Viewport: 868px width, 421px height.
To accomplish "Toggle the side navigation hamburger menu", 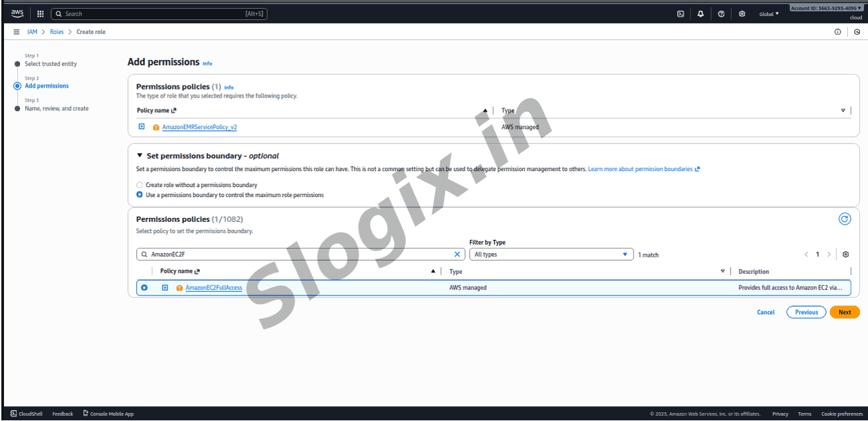I will coord(17,32).
